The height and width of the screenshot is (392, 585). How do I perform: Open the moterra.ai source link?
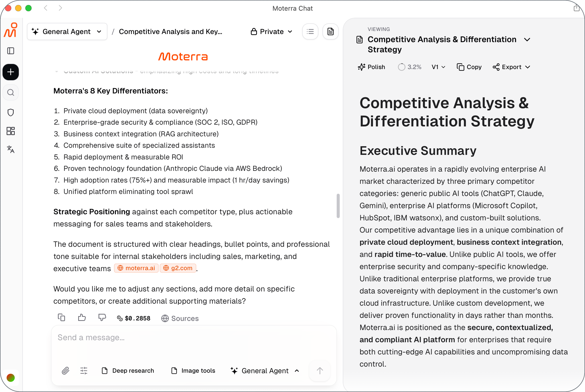137,268
